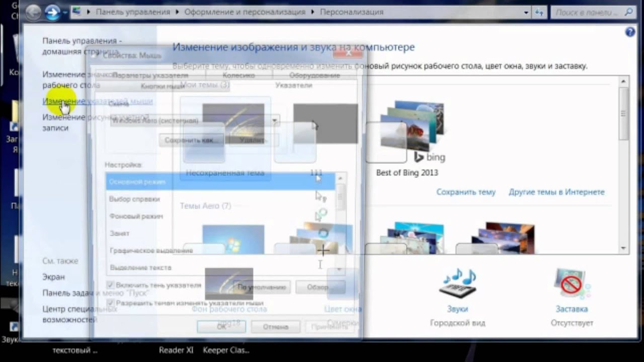The width and height of the screenshot is (644, 362).
Task: Click the Сохранить тему link
Action: tap(466, 192)
